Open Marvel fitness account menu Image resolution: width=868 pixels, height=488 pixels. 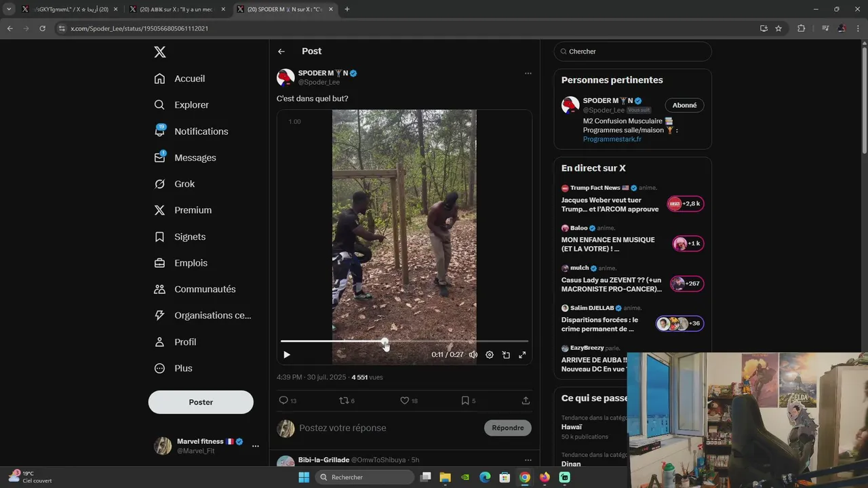click(x=206, y=445)
